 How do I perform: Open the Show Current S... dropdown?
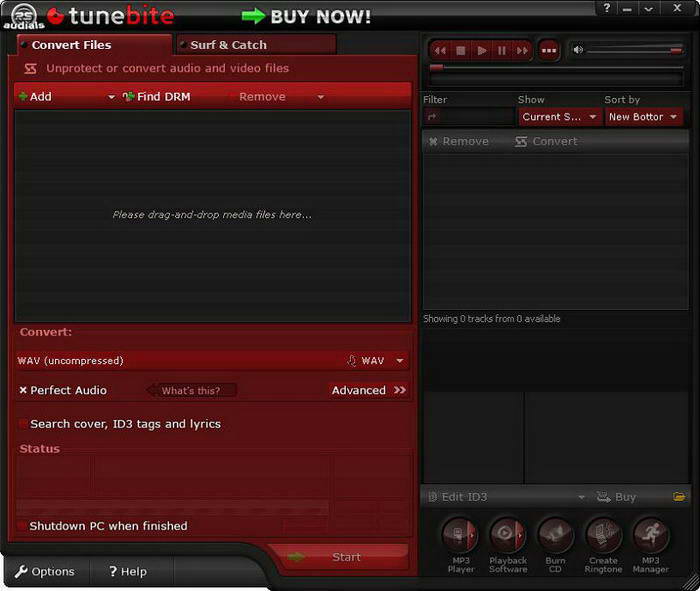[560, 117]
